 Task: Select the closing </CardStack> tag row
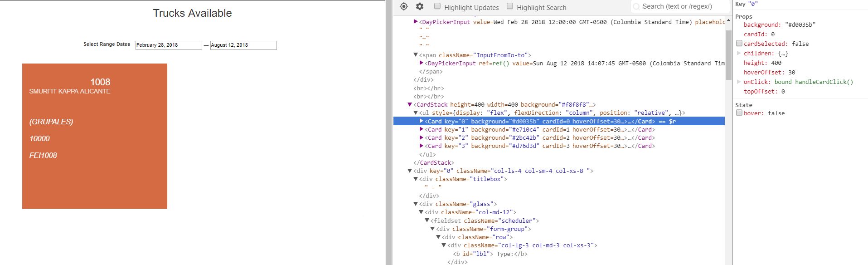(x=559, y=162)
